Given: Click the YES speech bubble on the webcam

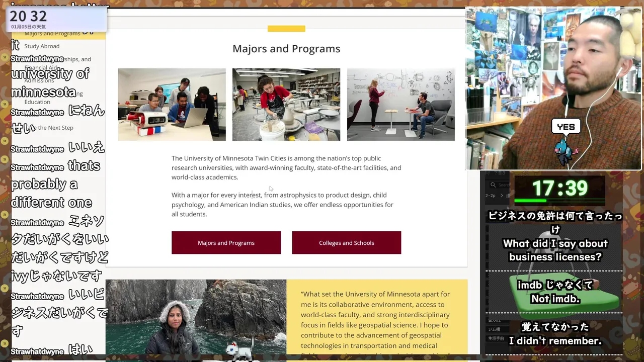Looking at the screenshot, I should (566, 127).
